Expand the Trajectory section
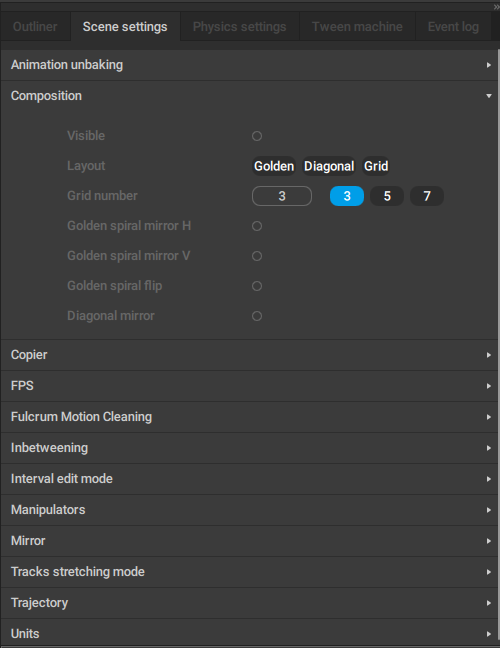The height and width of the screenshot is (648, 500). point(249,603)
